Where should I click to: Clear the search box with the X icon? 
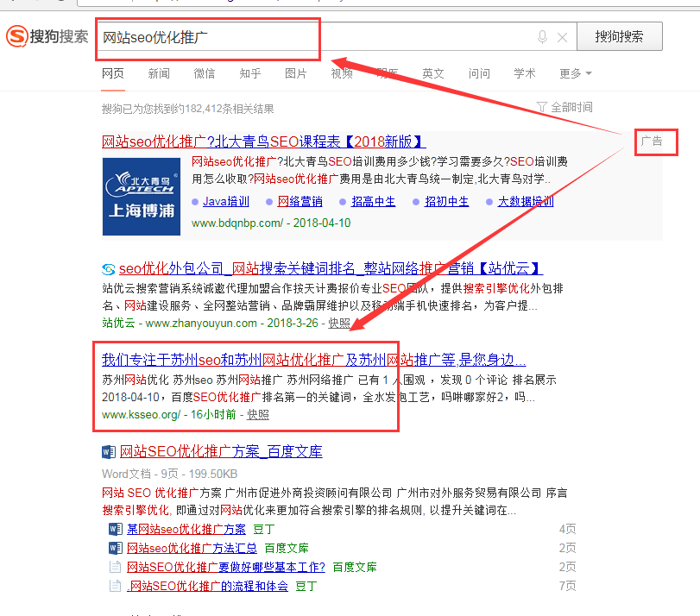coord(563,37)
